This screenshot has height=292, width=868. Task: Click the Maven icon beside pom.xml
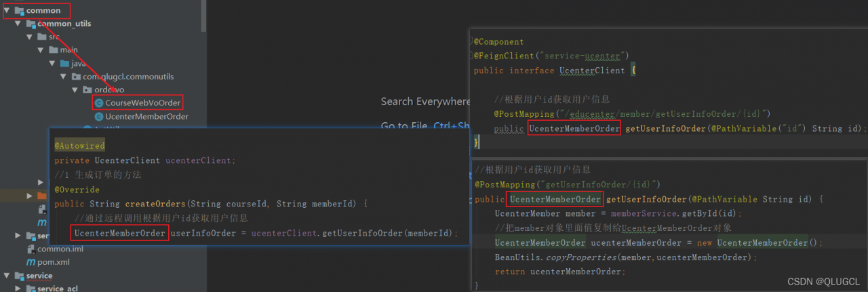tap(31, 262)
